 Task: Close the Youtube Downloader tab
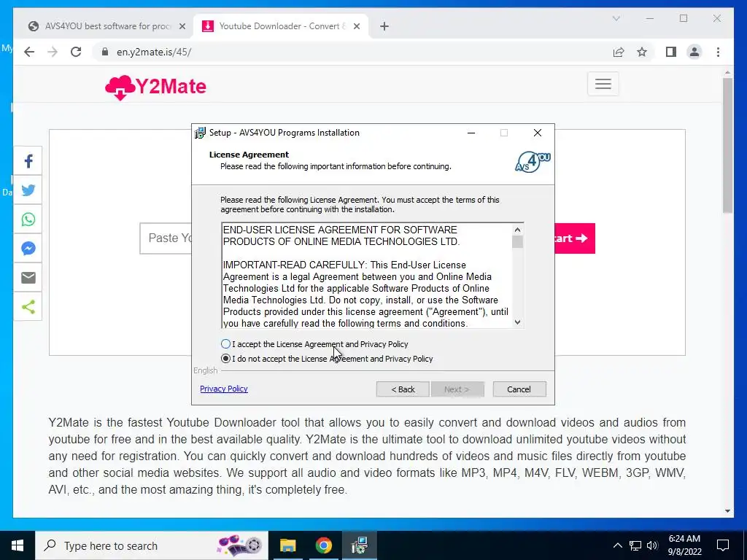click(x=356, y=26)
